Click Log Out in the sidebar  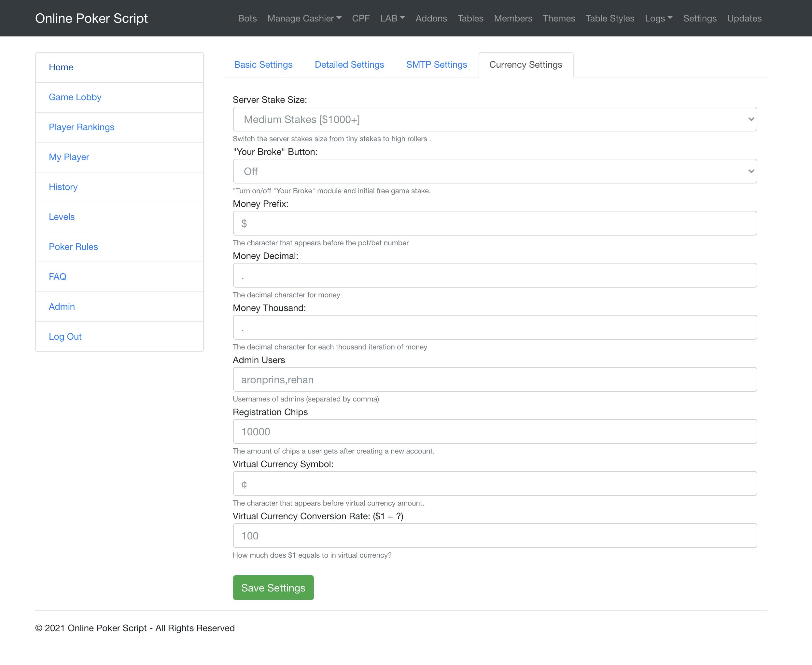pyautogui.click(x=119, y=336)
